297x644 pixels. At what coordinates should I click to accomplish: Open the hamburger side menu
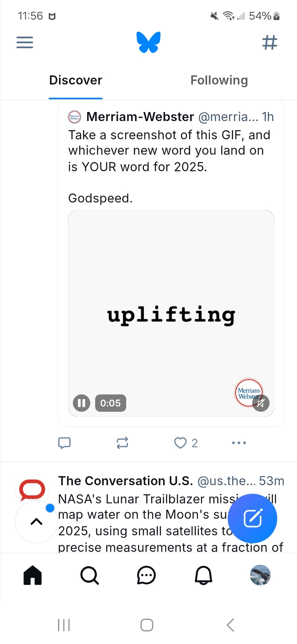(25, 43)
